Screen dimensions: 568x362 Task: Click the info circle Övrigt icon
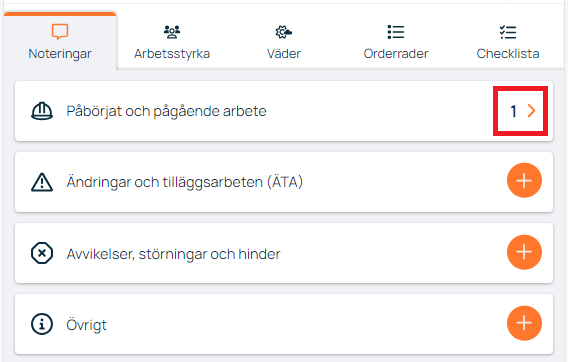coord(42,324)
